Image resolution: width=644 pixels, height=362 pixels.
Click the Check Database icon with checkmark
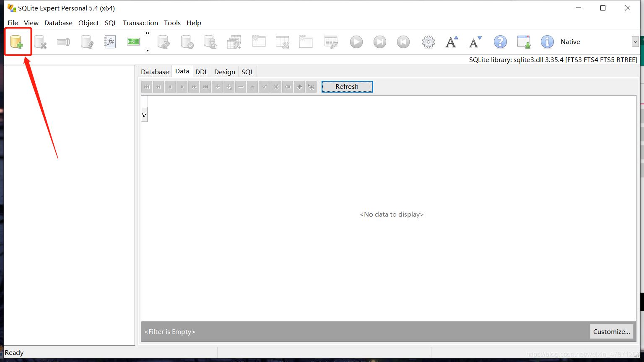point(187,42)
